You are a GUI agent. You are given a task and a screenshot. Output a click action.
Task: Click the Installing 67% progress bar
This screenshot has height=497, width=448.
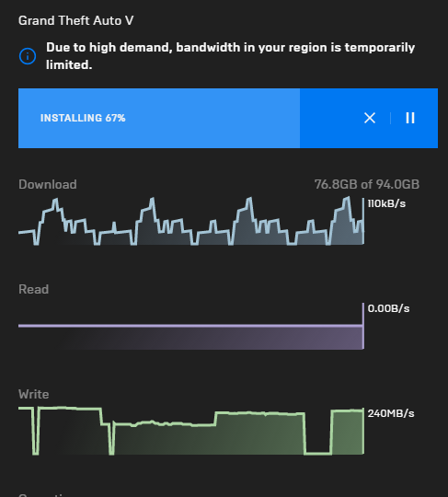click(228, 118)
